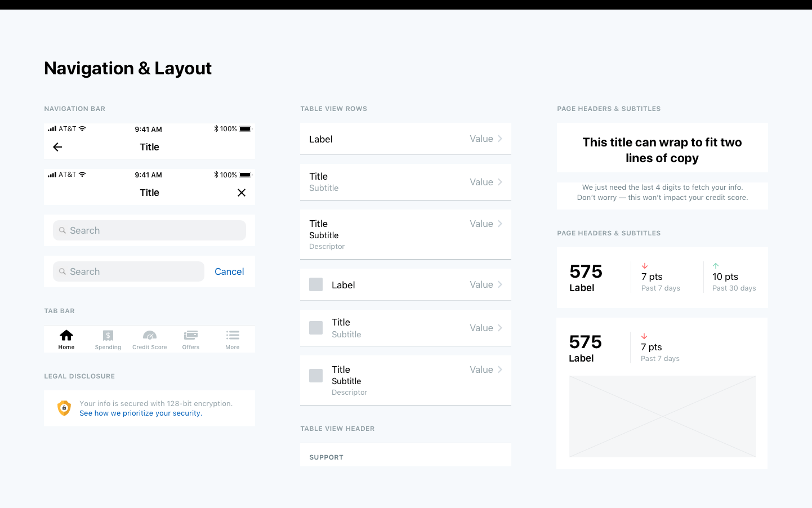Expand the first Label row chevron
The width and height of the screenshot is (812, 508).
(x=500, y=139)
